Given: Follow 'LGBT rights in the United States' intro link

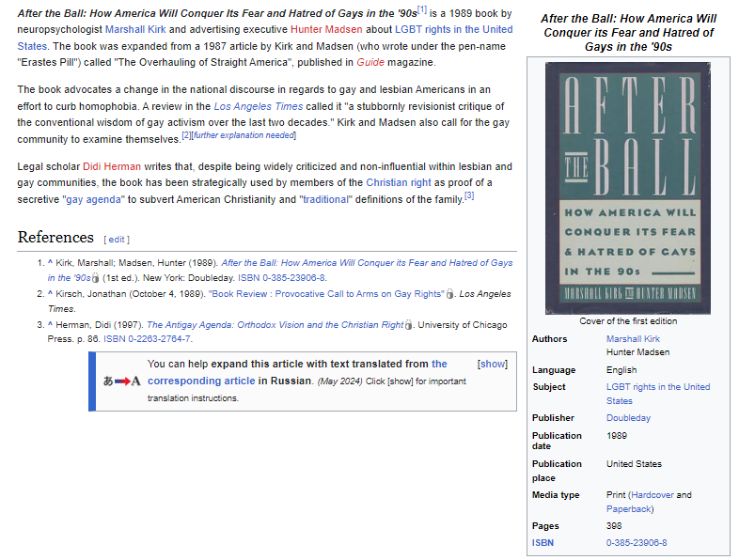Looking at the screenshot, I should 453,29.
